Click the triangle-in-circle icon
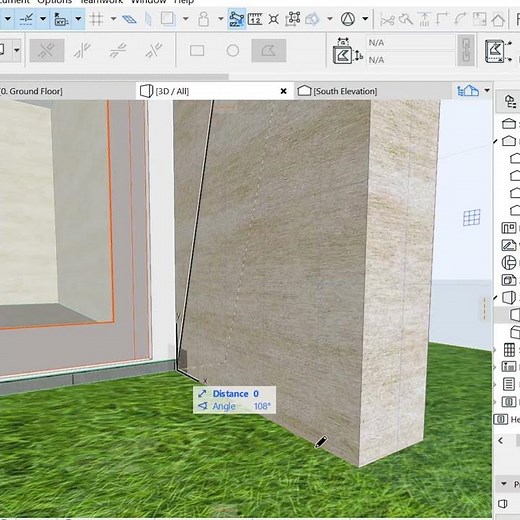 coord(348,19)
